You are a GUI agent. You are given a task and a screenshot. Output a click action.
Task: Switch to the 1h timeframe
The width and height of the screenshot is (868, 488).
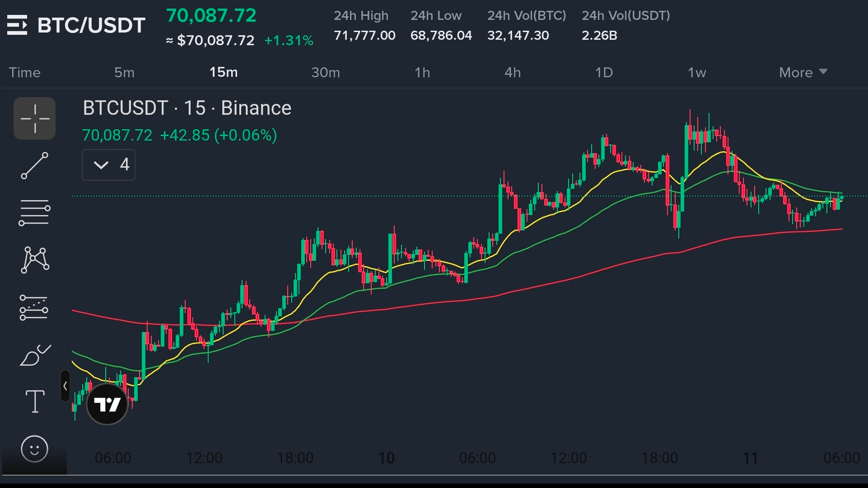422,72
